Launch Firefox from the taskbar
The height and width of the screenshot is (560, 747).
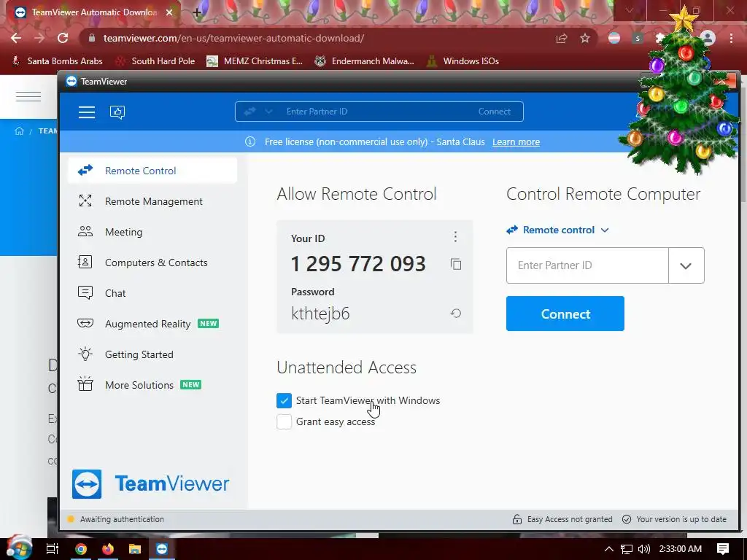[x=108, y=549]
